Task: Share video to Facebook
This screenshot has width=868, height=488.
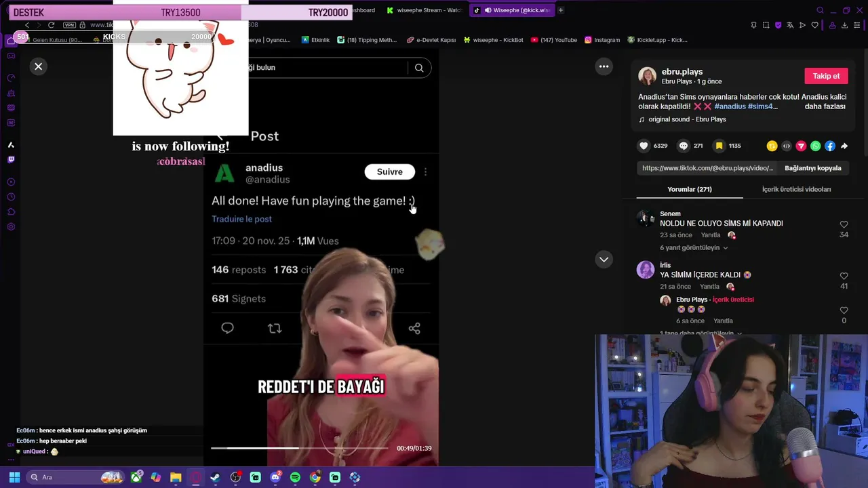Action: click(830, 146)
